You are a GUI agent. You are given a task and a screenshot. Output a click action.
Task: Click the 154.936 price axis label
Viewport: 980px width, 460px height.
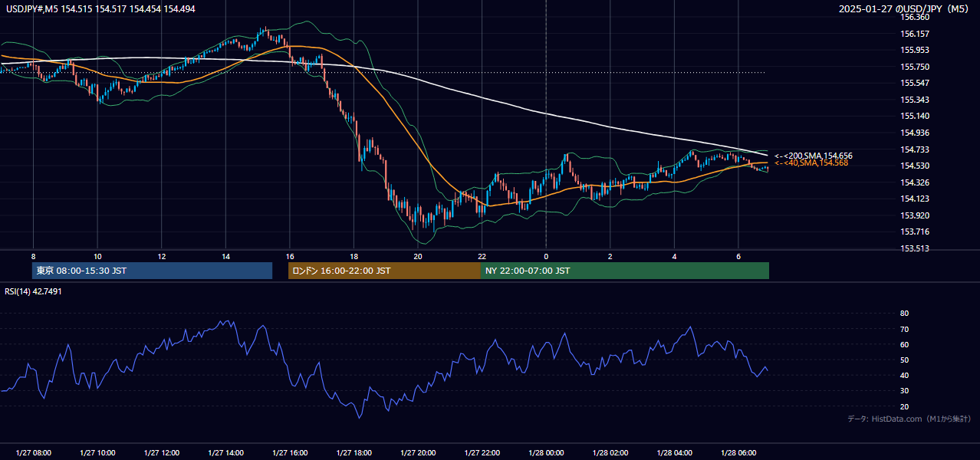click(916, 133)
